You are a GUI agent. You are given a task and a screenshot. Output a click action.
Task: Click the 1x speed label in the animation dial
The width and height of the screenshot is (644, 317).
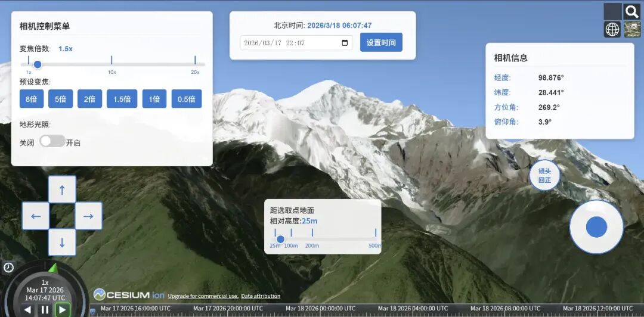coord(45,282)
